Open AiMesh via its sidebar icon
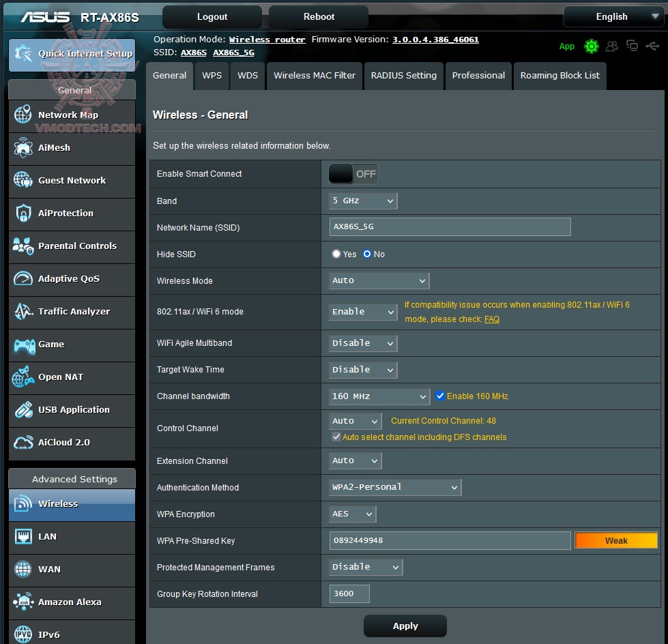 tap(23, 147)
